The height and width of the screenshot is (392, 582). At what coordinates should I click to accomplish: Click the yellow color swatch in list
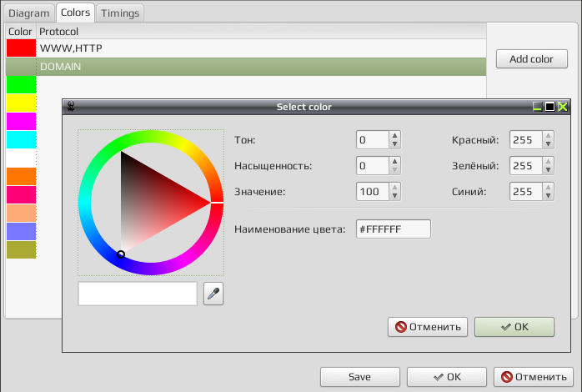coord(21,103)
